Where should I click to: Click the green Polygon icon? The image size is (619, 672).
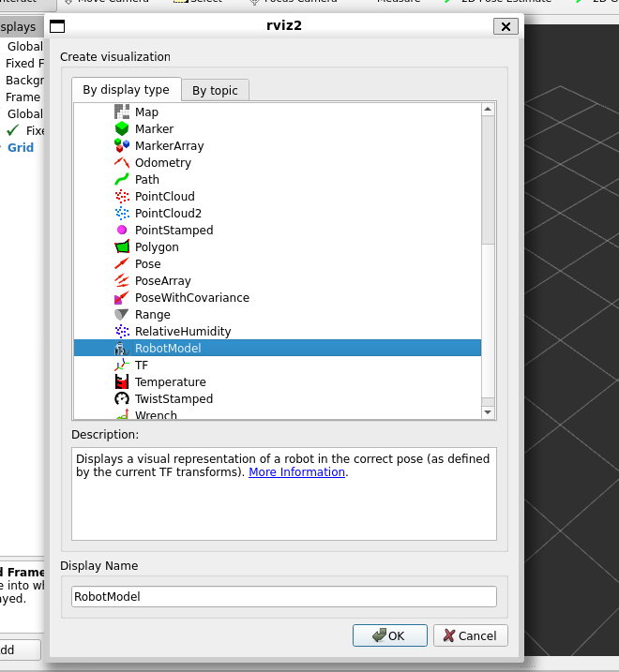(x=122, y=246)
